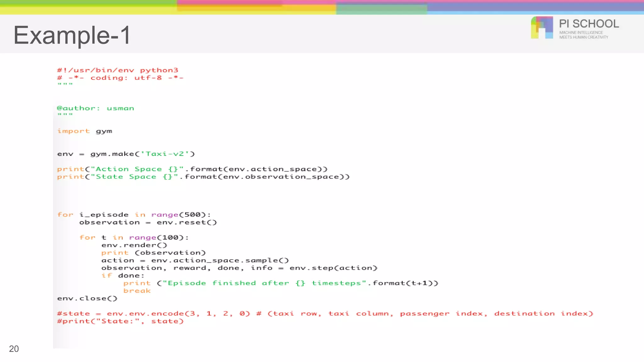Click the for i_episode in range(500) line
The width and height of the screenshot is (644, 362).
(134, 215)
